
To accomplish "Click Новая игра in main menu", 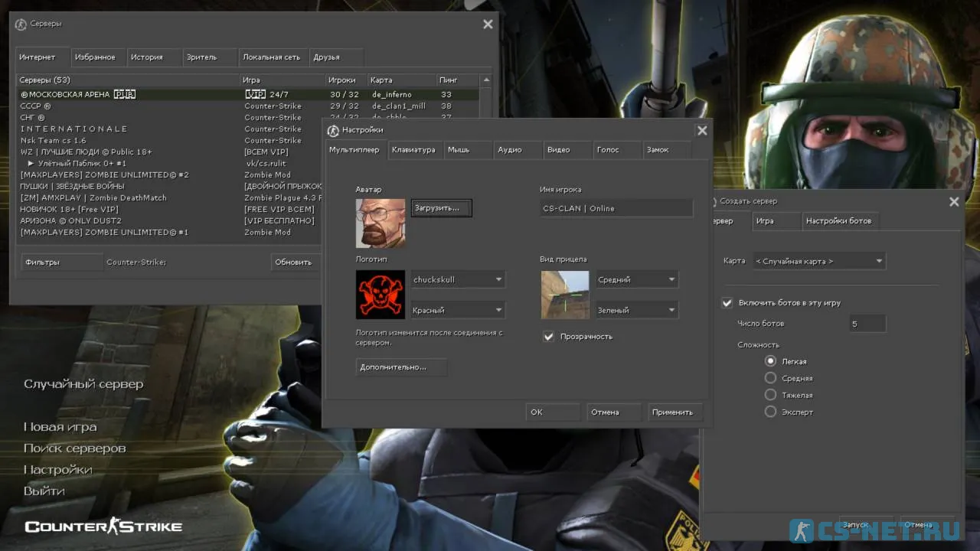I will [x=60, y=427].
